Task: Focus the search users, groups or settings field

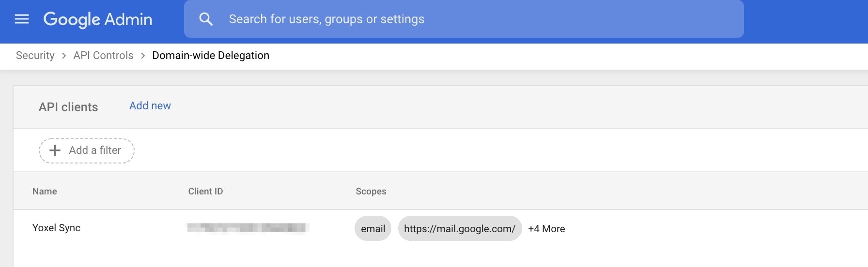Action: (436, 19)
